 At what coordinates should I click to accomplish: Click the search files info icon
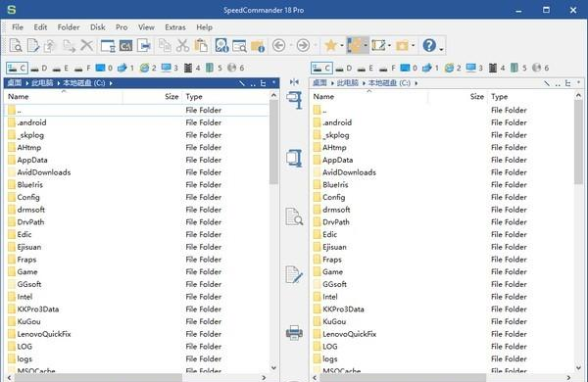pos(221,46)
